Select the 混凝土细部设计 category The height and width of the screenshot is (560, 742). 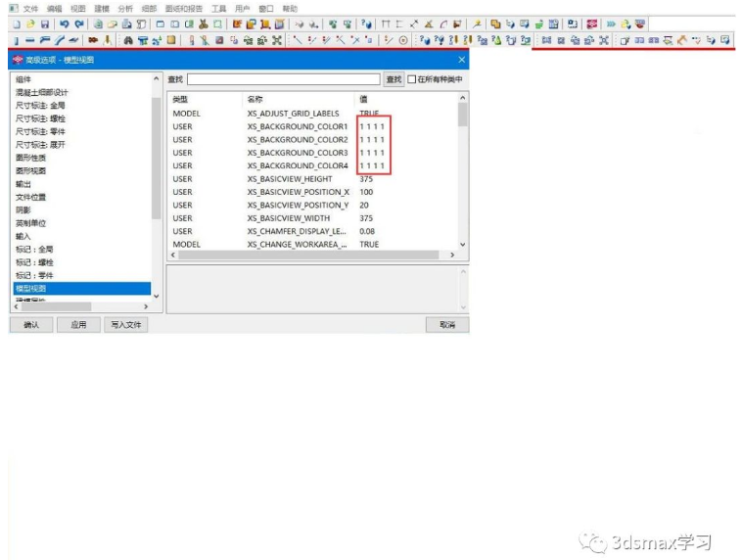pyautogui.click(x=42, y=92)
